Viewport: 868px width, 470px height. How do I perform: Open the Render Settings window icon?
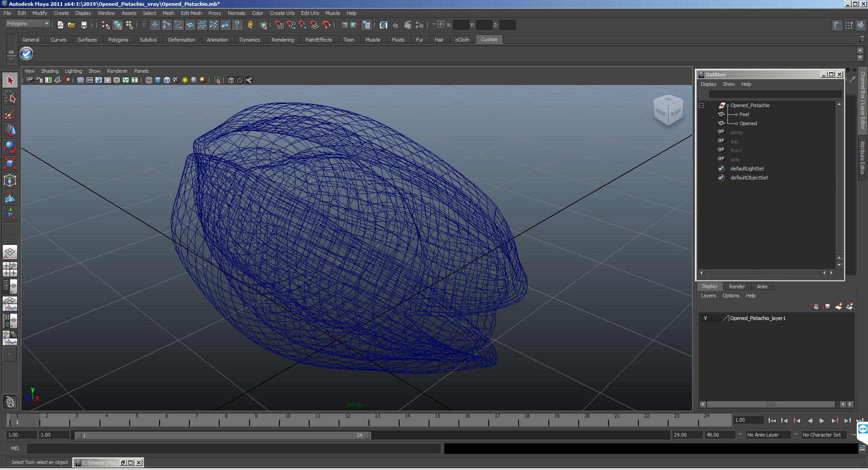point(420,25)
